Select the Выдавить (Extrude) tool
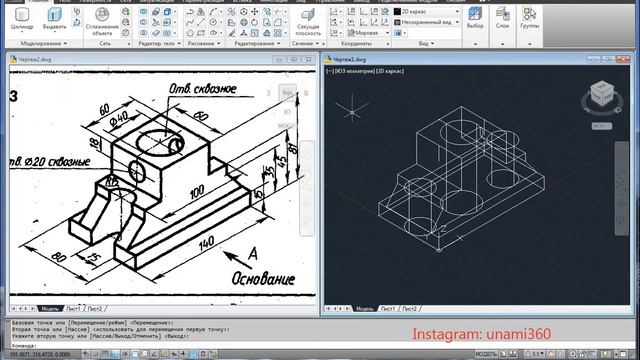Image resolution: width=640 pixels, height=360 pixels. coord(54,19)
